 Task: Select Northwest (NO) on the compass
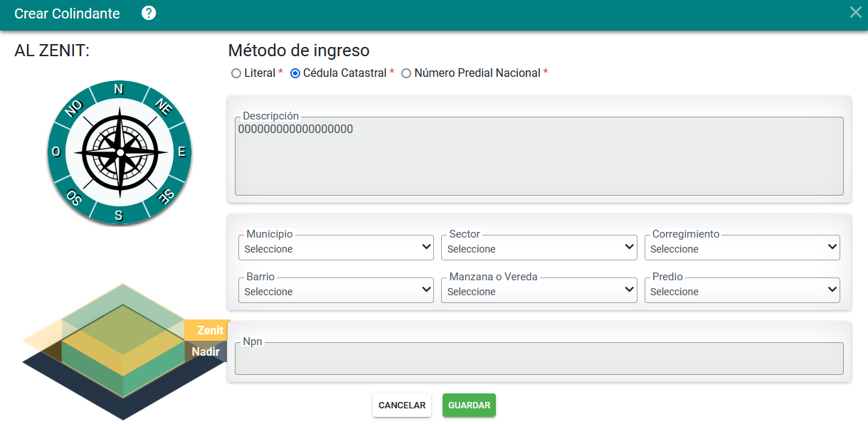click(x=74, y=107)
